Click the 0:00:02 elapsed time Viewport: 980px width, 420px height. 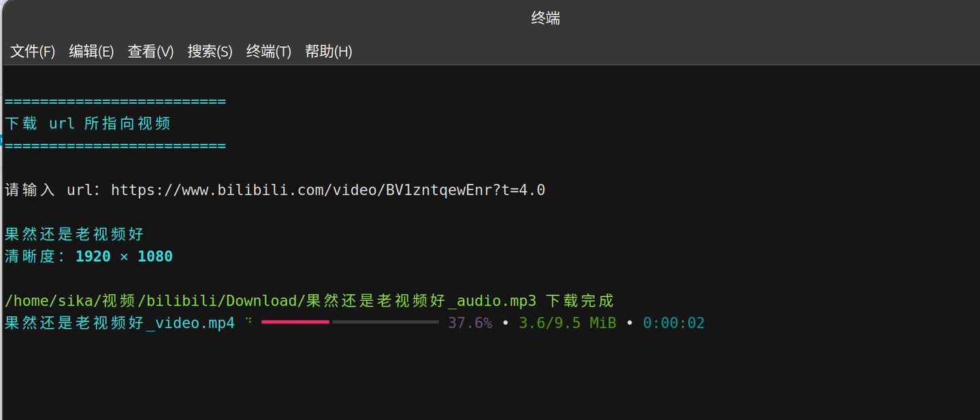[674, 323]
